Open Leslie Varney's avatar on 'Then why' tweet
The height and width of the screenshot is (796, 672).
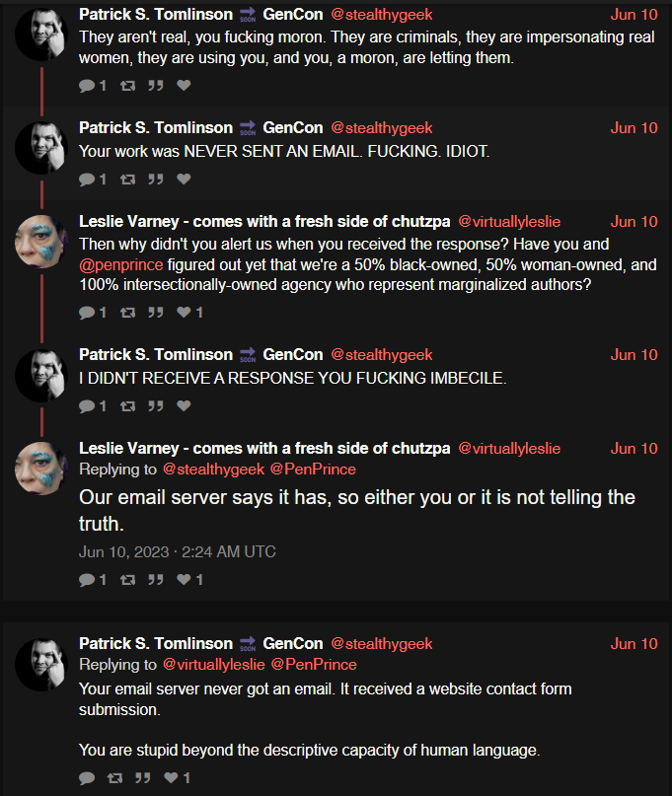(x=41, y=241)
